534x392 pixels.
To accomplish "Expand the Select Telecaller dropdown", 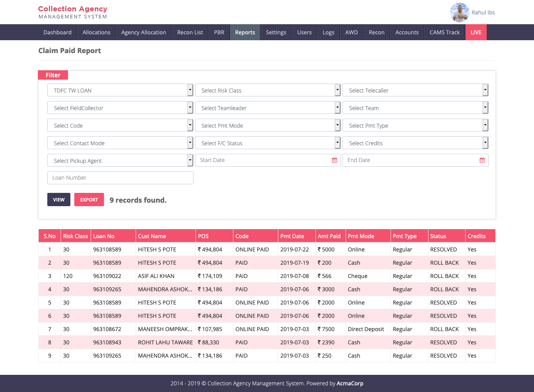I will (415, 90).
